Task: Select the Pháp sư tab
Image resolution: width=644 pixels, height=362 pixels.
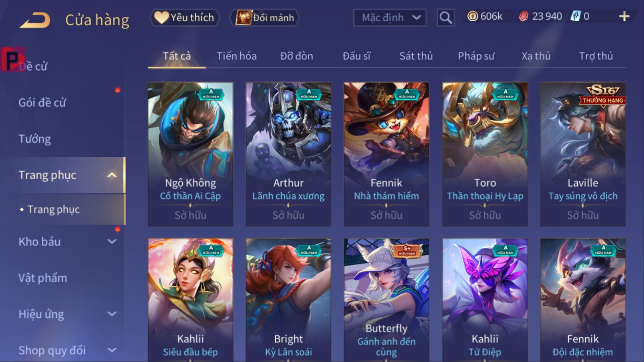Action: [476, 56]
